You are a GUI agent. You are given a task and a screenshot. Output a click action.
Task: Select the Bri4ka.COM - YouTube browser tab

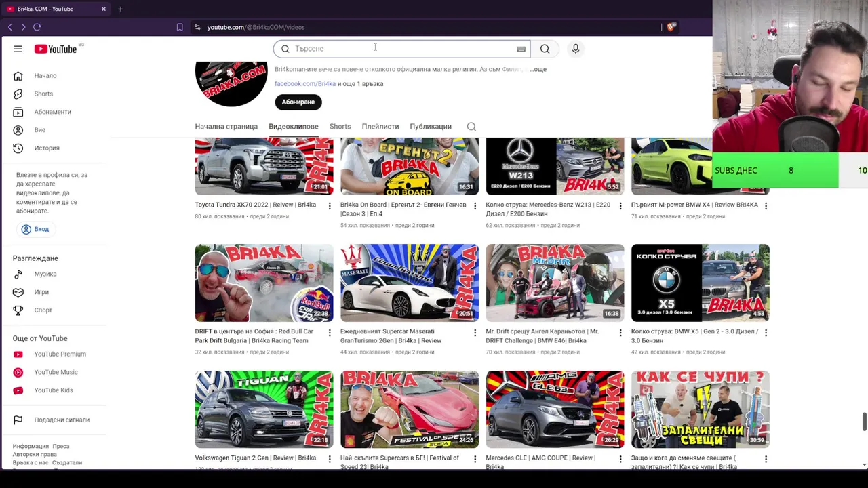click(x=56, y=9)
